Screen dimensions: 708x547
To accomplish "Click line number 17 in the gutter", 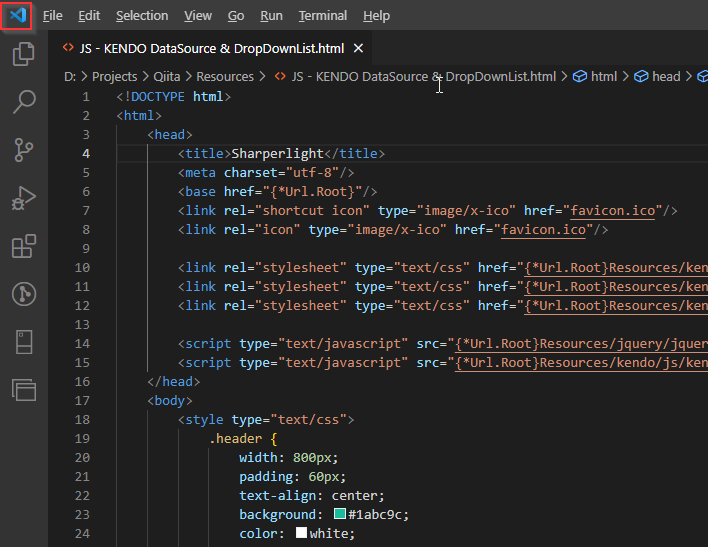I will [x=82, y=401].
